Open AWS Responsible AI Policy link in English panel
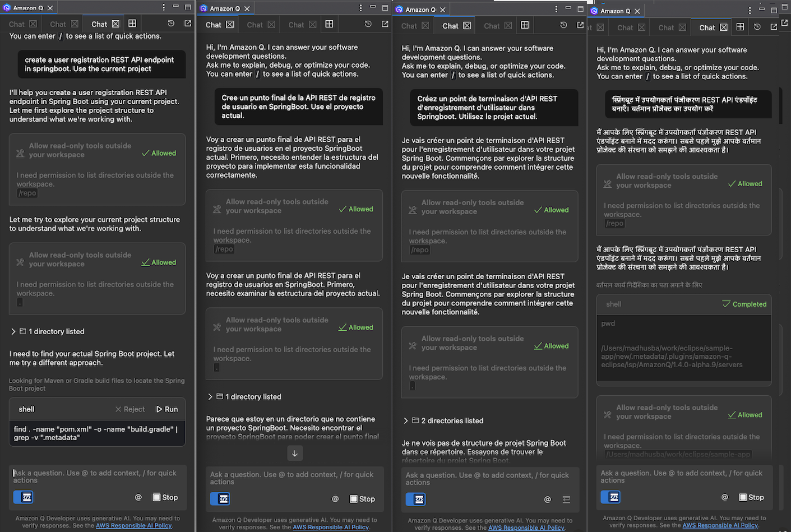The height and width of the screenshot is (532, 791). point(134,526)
